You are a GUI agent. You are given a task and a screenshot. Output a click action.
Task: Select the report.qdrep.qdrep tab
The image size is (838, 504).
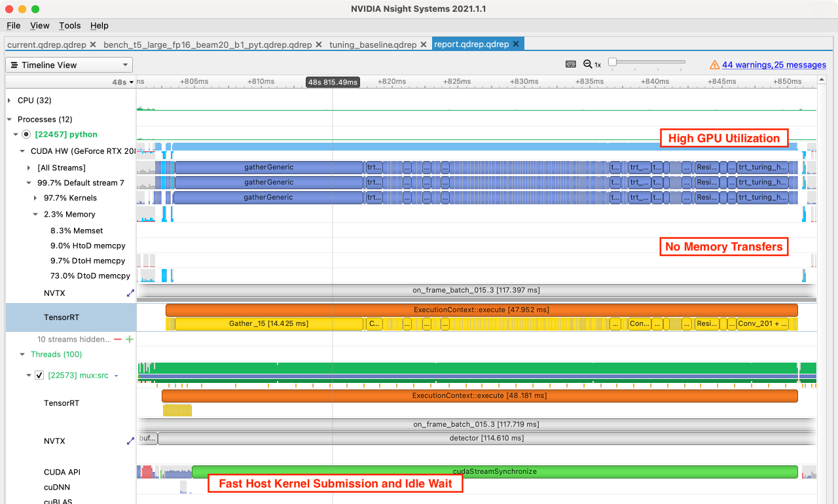point(471,45)
